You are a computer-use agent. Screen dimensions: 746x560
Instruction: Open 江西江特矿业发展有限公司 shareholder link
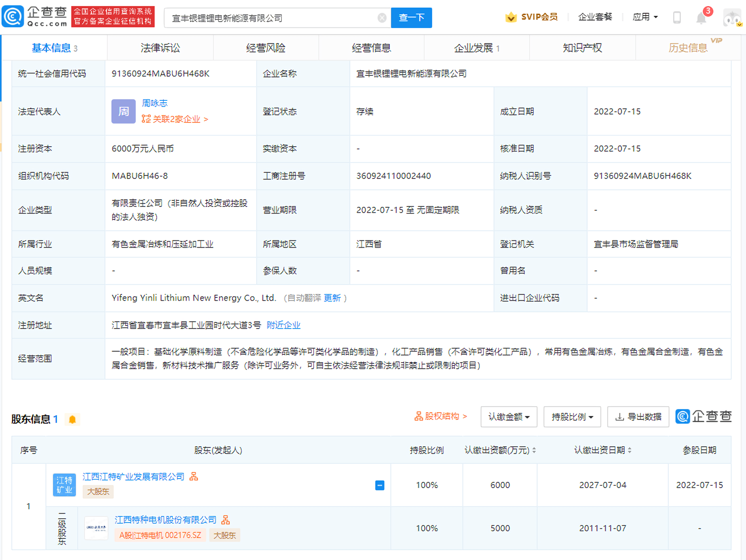coord(134,477)
